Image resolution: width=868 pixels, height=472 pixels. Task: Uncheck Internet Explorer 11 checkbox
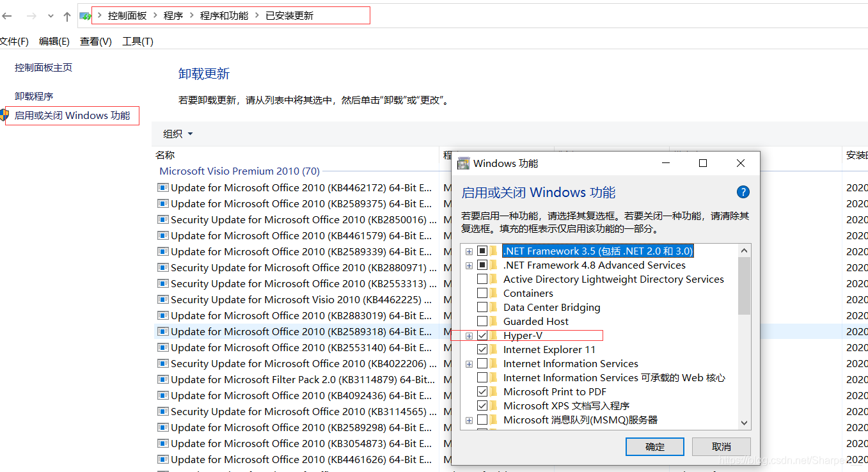[482, 349]
